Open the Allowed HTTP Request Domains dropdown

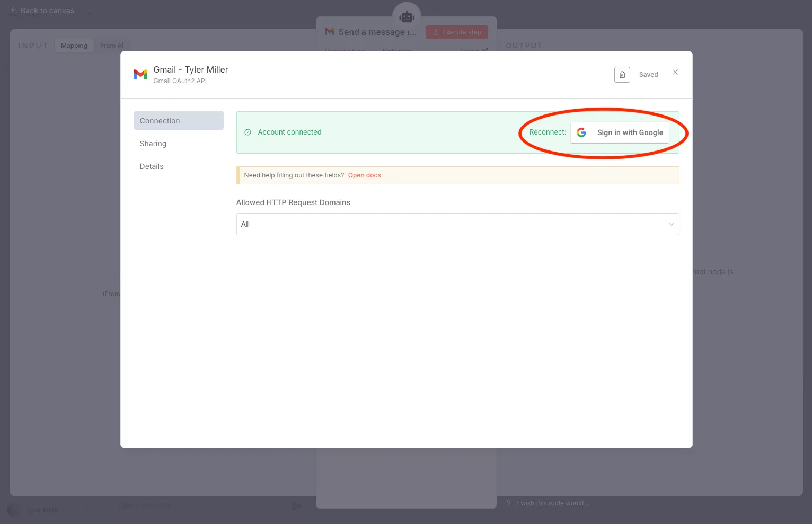click(457, 224)
